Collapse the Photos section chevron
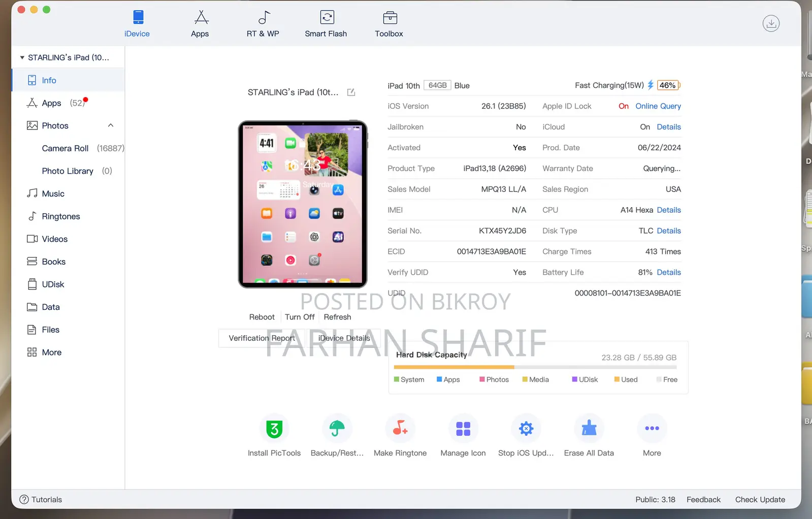 coord(111,125)
